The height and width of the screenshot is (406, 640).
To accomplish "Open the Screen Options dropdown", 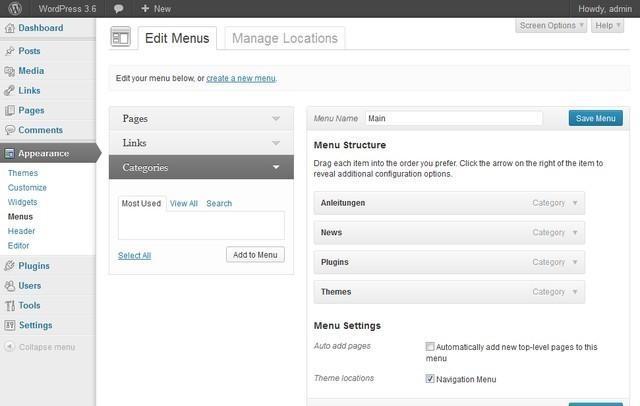I will pos(551,25).
